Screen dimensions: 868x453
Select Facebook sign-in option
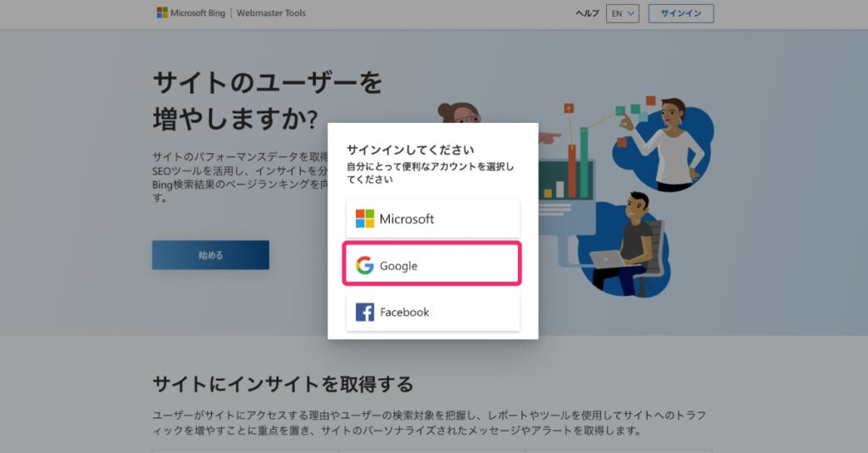click(433, 312)
